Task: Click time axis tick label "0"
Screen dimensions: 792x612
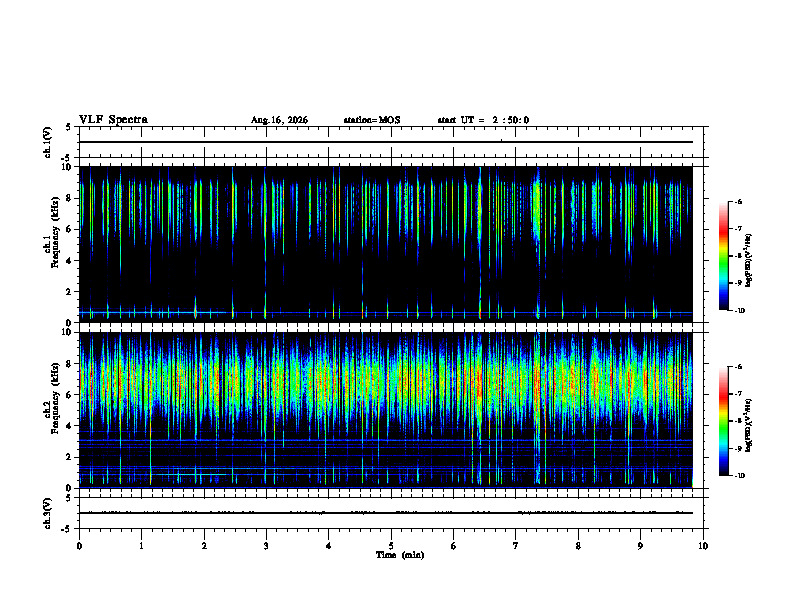Action: click(x=79, y=546)
